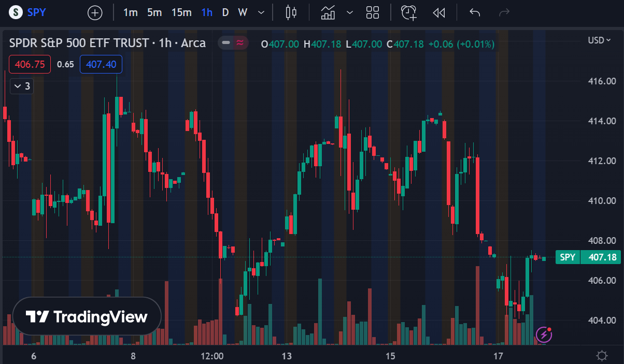Open the candlestick chart type selector

tap(291, 12)
